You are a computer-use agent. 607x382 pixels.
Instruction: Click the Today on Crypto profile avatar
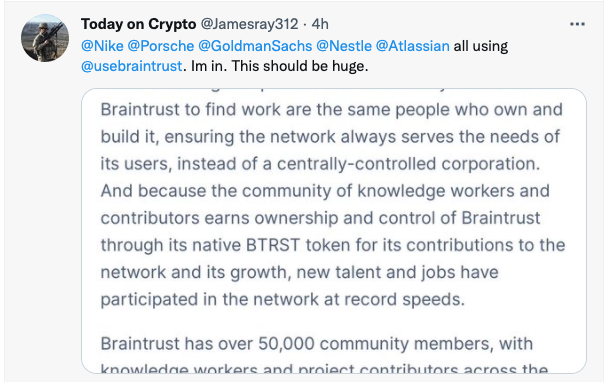click(45, 38)
